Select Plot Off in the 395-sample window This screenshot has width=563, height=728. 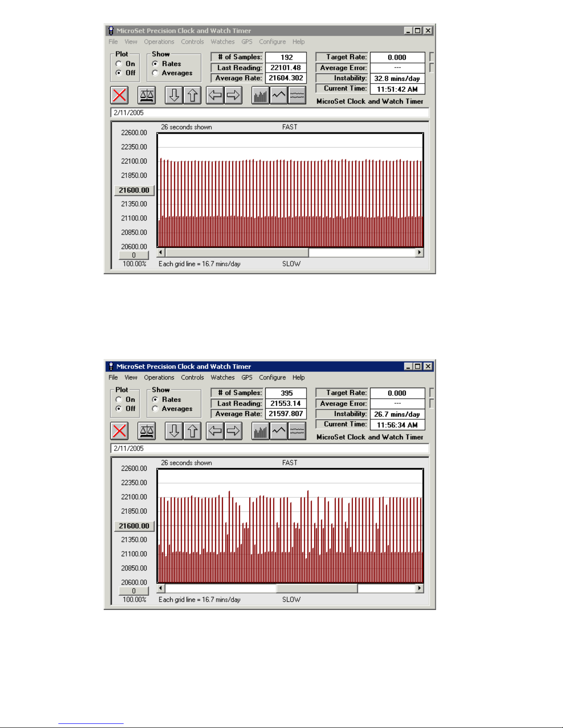[x=119, y=409]
